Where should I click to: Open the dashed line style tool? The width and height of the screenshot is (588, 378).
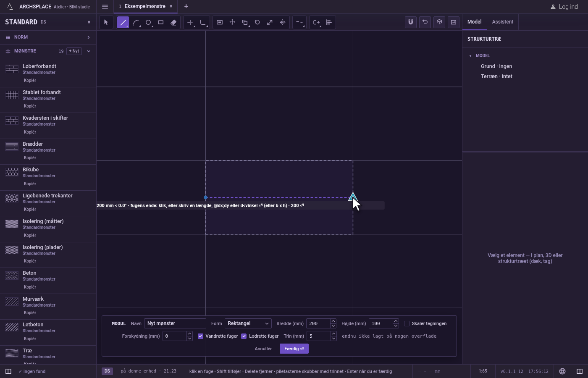(x=299, y=22)
